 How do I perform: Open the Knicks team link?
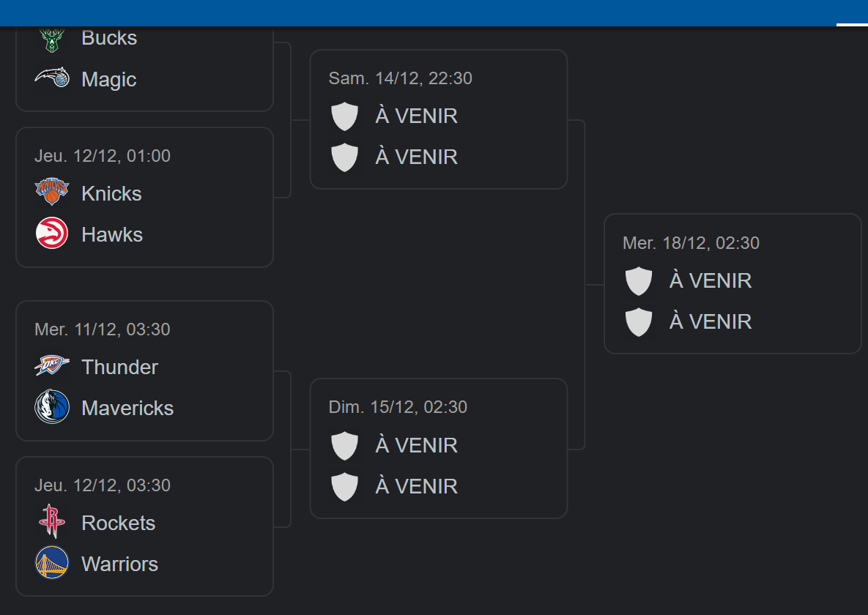click(x=111, y=193)
